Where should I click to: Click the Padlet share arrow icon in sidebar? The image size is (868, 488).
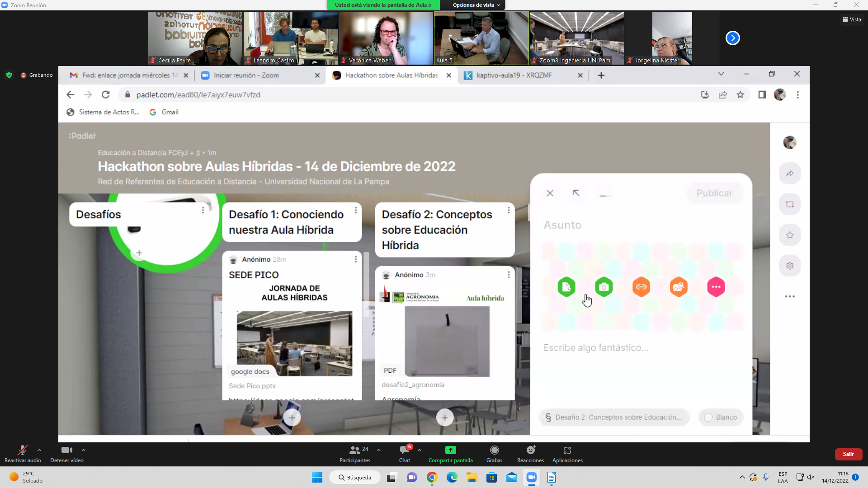pyautogui.click(x=790, y=174)
